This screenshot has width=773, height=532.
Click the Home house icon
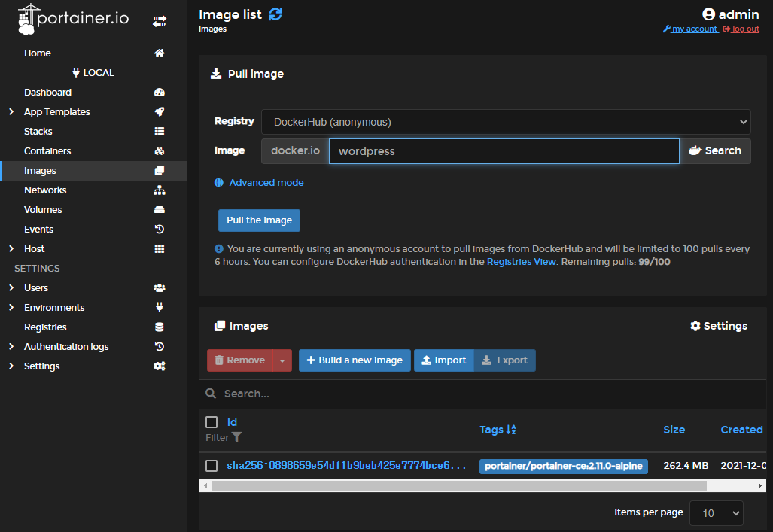point(160,53)
